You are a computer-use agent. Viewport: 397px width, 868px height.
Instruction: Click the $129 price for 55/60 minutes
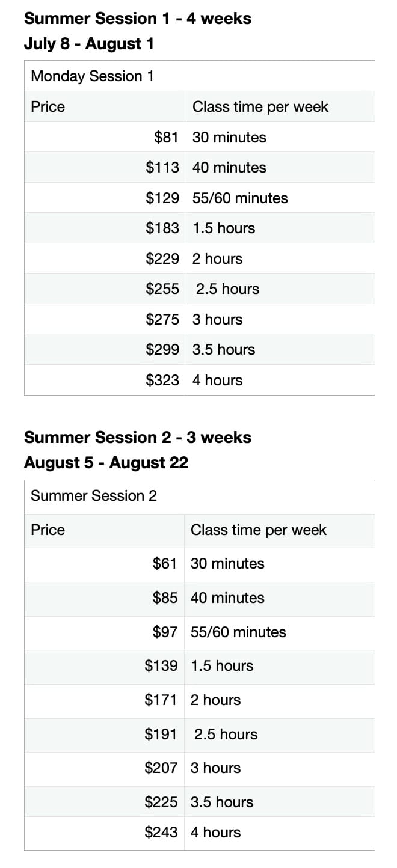(162, 198)
